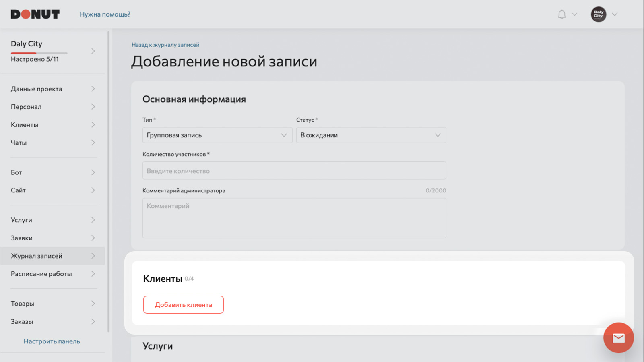
Task: Open Данные проекта in the sidebar
Action: click(x=53, y=89)
